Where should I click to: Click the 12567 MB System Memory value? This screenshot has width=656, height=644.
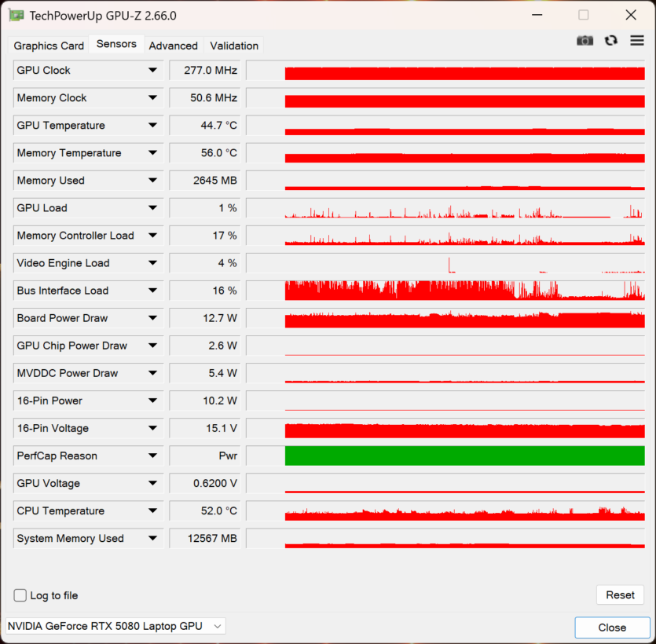click(x=205, y=538)
